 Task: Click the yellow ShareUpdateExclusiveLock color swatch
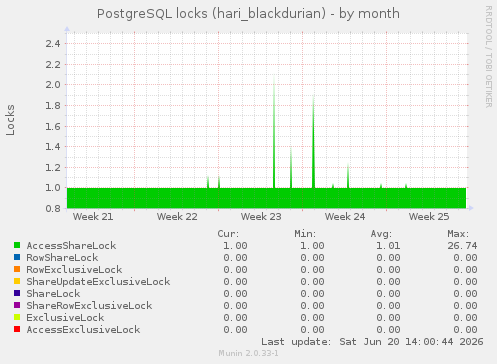(x=17, y=281)
